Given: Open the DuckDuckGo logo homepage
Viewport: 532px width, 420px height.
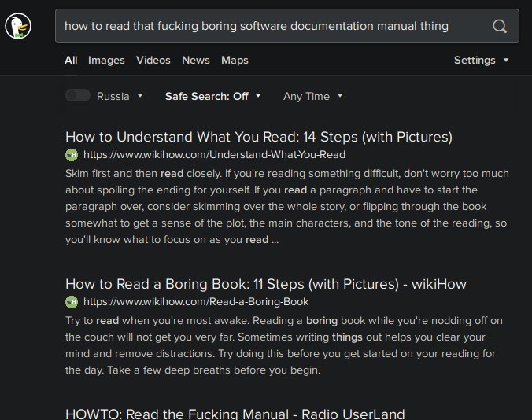Looking at the screenshot, I should [18, 26].
